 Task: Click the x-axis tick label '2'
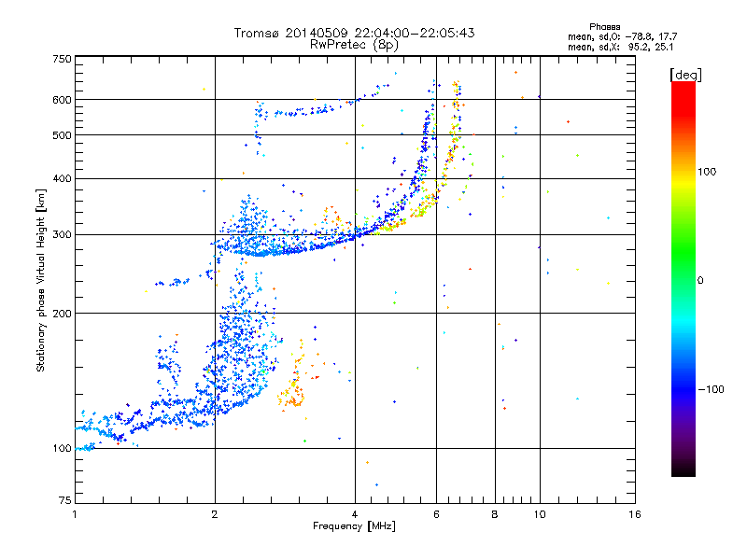click(x=215, y=514)
